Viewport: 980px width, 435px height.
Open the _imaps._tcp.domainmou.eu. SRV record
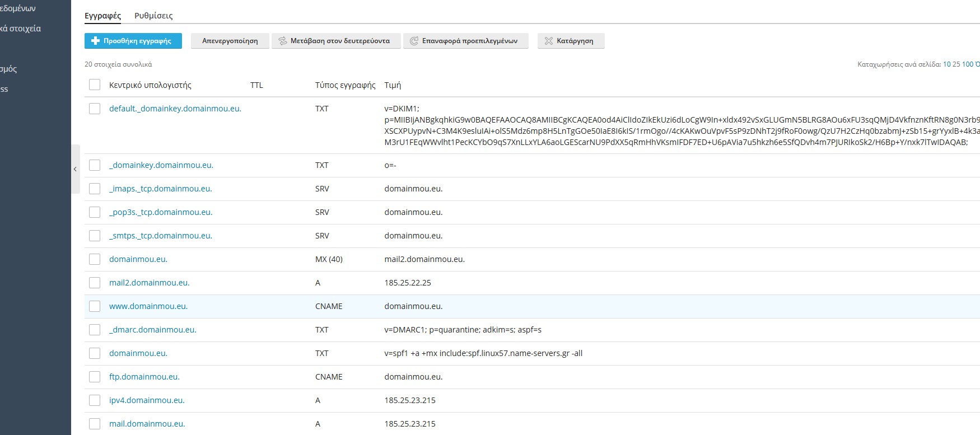(x=160, y=189)
